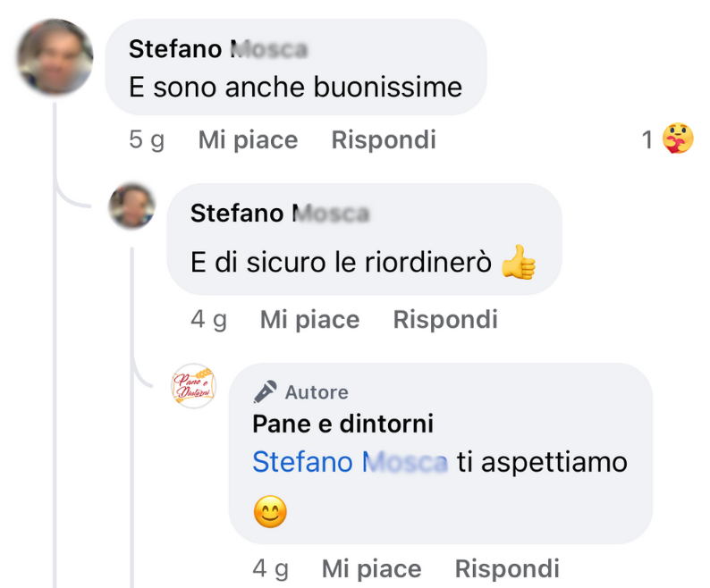Image resolution: width=710 pixels, height=588 pixels.
Task: Like the comment 'E sono anche buonissime'
Action: [248, 140]
